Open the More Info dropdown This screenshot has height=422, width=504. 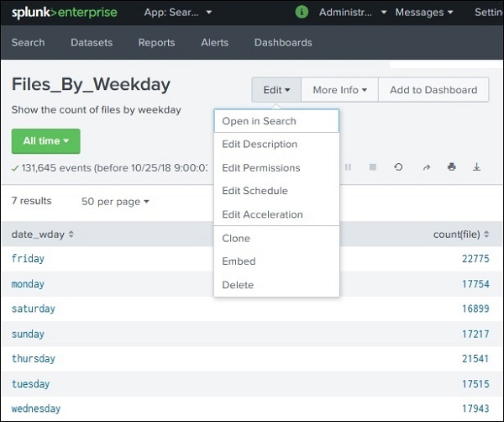tap(339, 90)
